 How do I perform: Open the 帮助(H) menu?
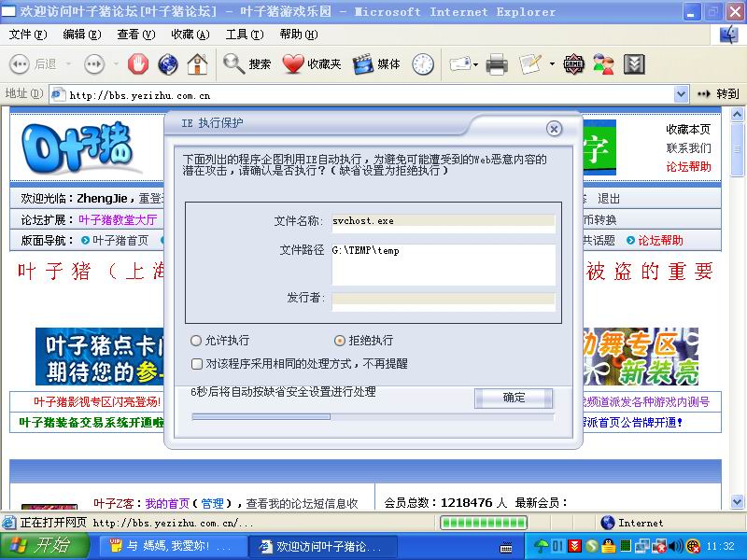298,35
